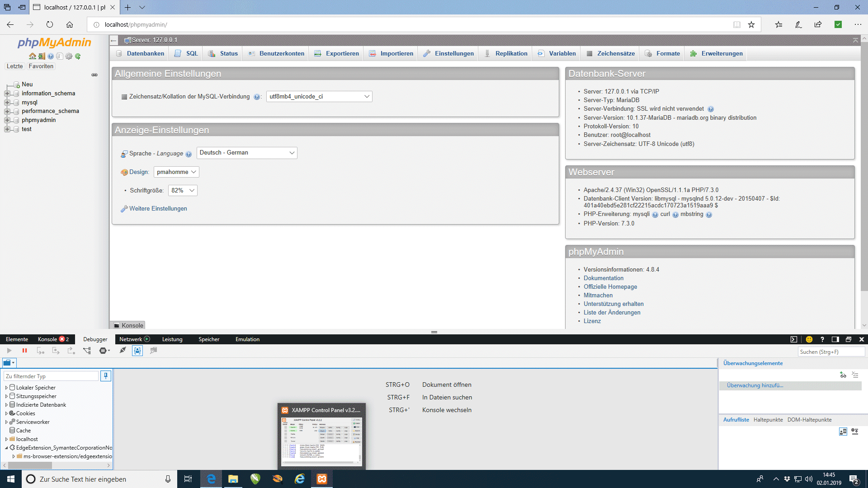Screen dimensions: 868x488
Task: Expand the mysql database node
Action: pyautogui.click(x=7, y=103)
